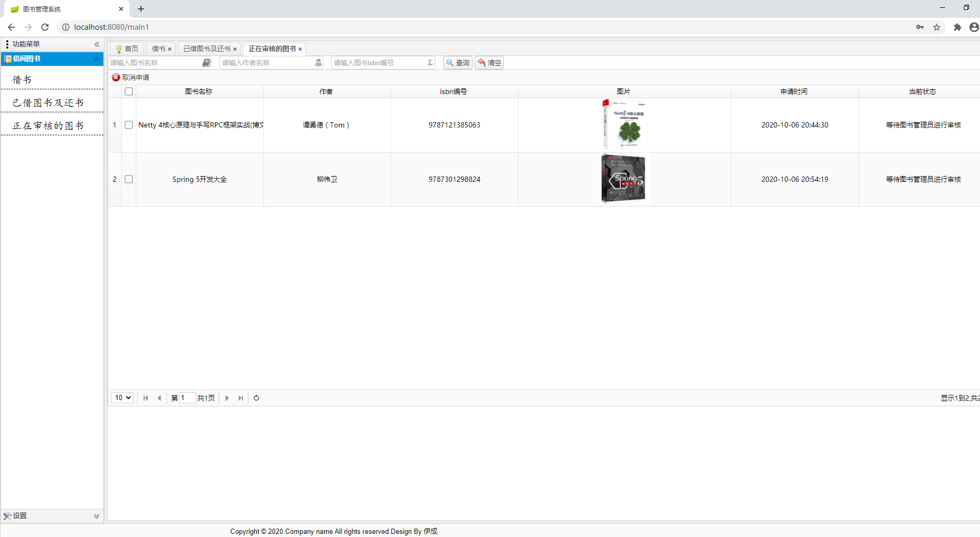
Task: Go to the next page arrow
Action: pyautogui.click(x=227, y=398)
